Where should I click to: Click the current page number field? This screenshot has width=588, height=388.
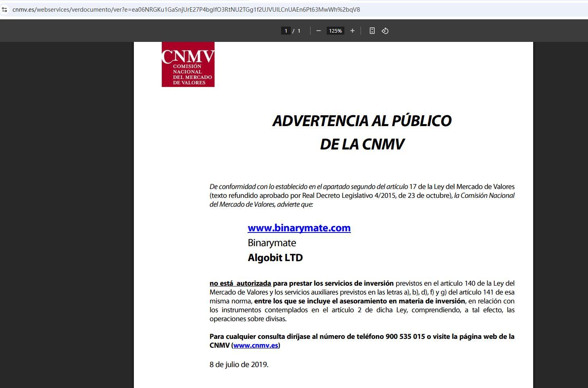286,31
